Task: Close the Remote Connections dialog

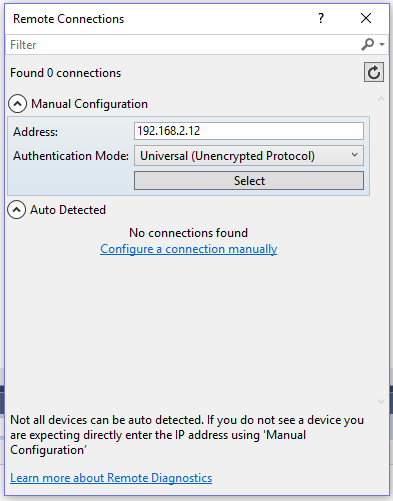Action: 366,18
